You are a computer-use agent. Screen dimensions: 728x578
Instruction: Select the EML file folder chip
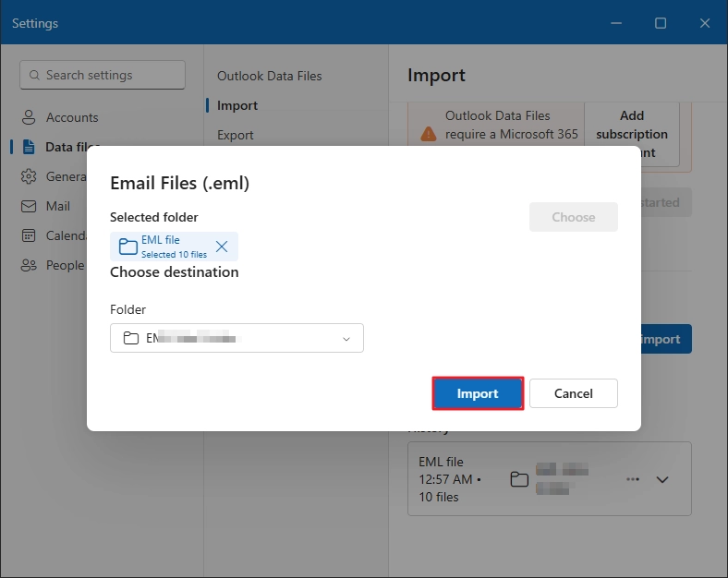(174, 247)
